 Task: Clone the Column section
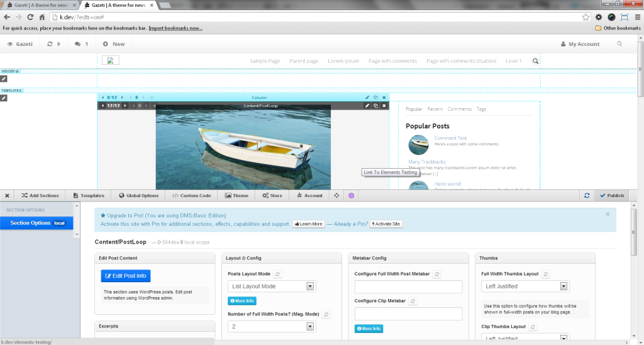coord(375,98)
